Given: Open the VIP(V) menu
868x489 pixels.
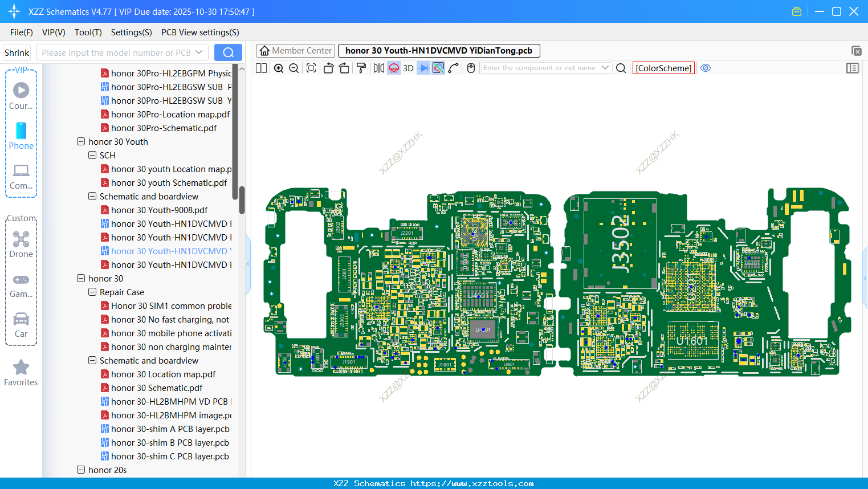Looking at the screenshot, I should pyautogui.click(x=54, y=32).
